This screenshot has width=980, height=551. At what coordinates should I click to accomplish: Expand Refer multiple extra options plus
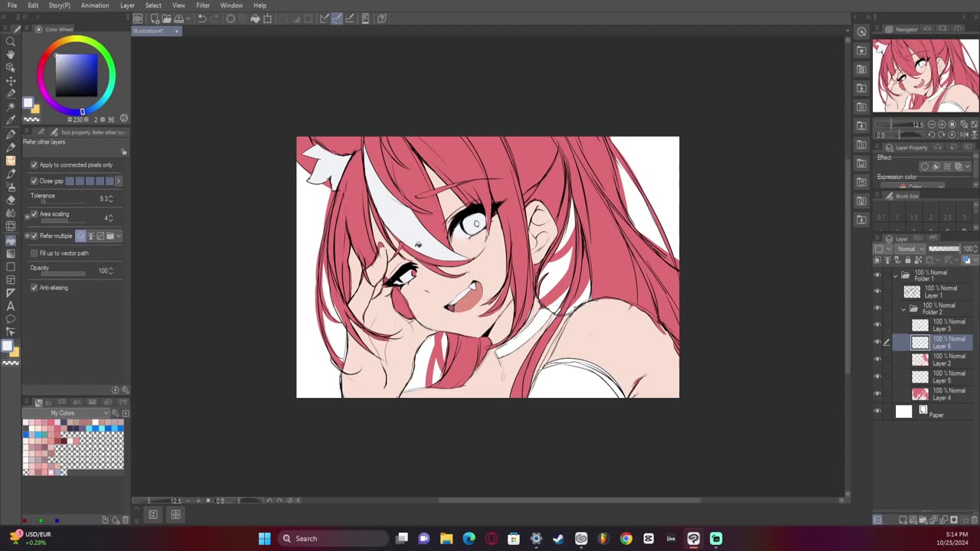click(x=27, y=236)
